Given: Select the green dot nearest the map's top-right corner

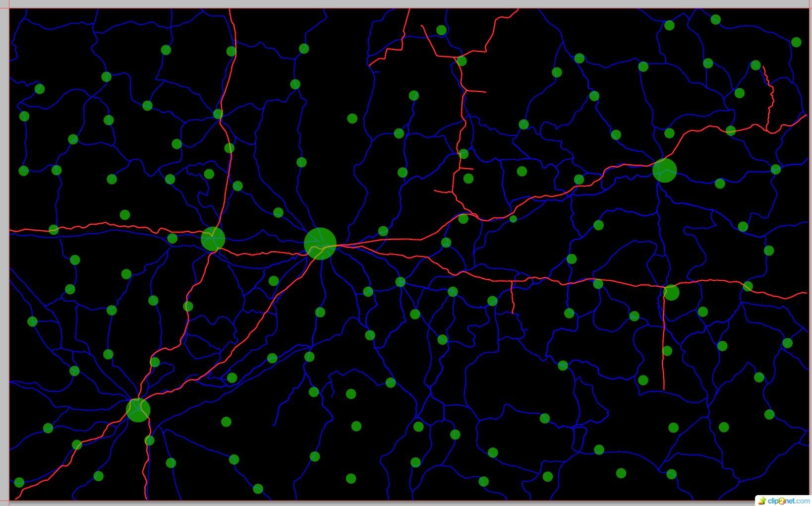Looking at the screenshot, I should click(x=796, y=42).
